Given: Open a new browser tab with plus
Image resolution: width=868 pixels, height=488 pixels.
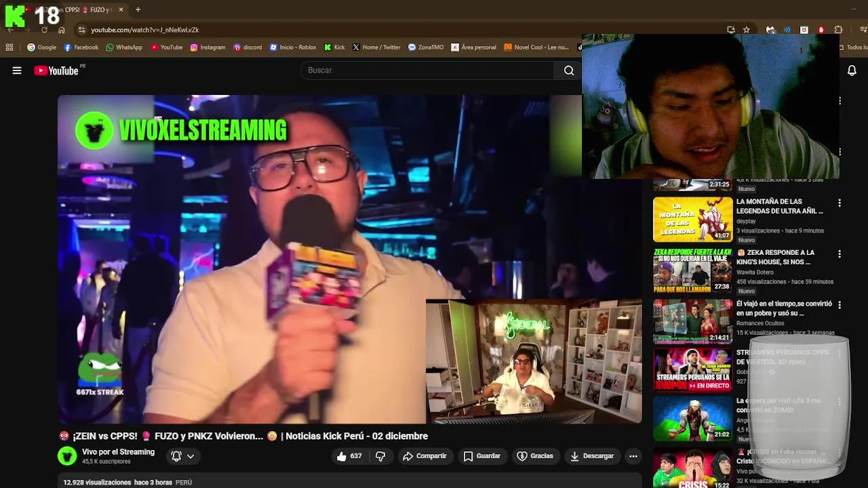Looking at the screenshot, I should tap(138, 9).
